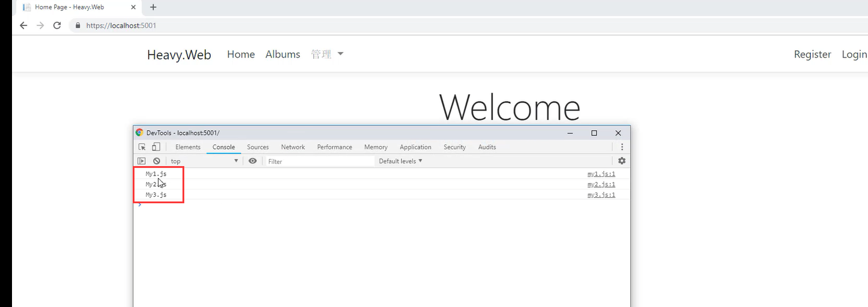Close the DevTools window
Screen dimensions: 868x307
618,133
